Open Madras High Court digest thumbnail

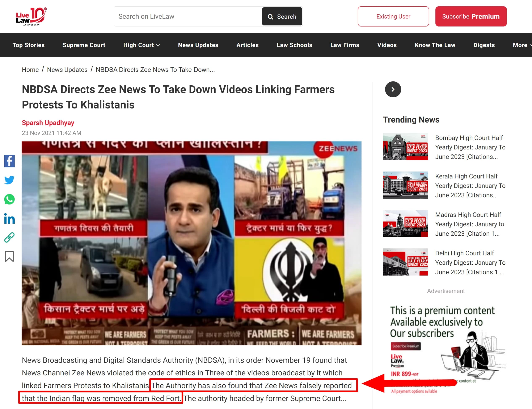[405, 223]
